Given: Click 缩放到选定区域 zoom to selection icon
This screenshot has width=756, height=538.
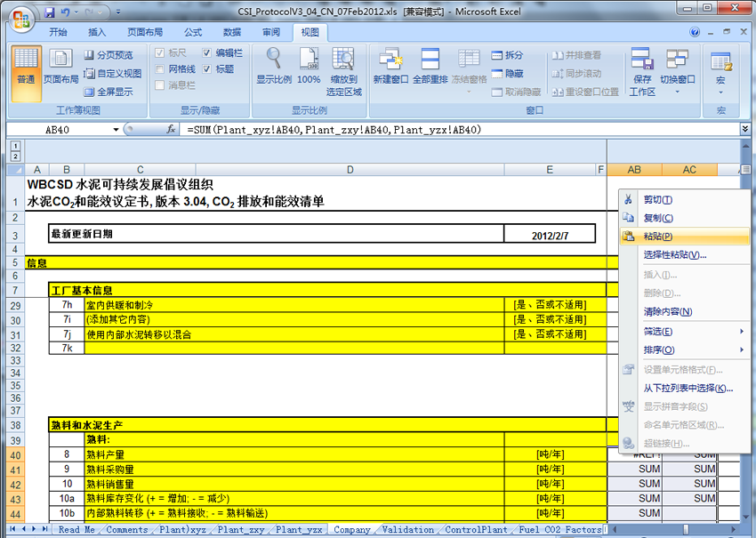Looking at the screenshot, I should pyautogui.click(x=343, y=60).
